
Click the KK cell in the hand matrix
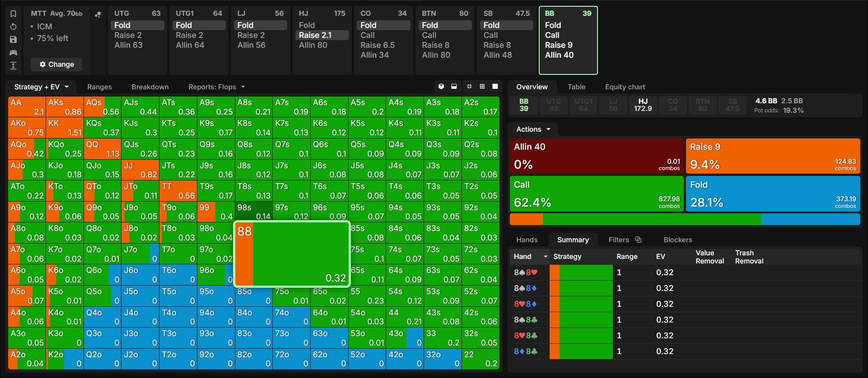coord(65,128)
